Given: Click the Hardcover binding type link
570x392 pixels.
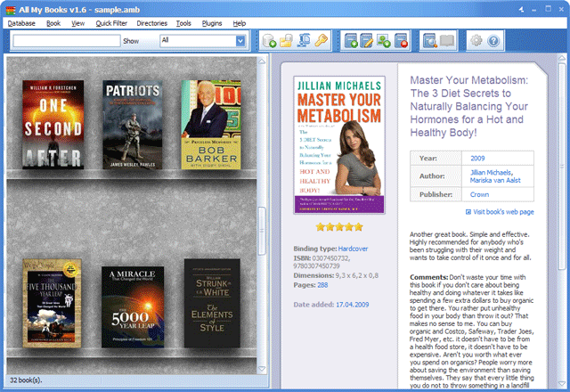Looking at the screenshot, I should click(x=353, y=249).
